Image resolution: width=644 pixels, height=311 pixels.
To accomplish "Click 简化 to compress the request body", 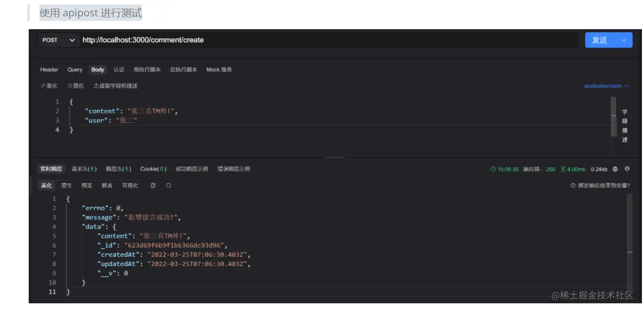I will point(76,86).
